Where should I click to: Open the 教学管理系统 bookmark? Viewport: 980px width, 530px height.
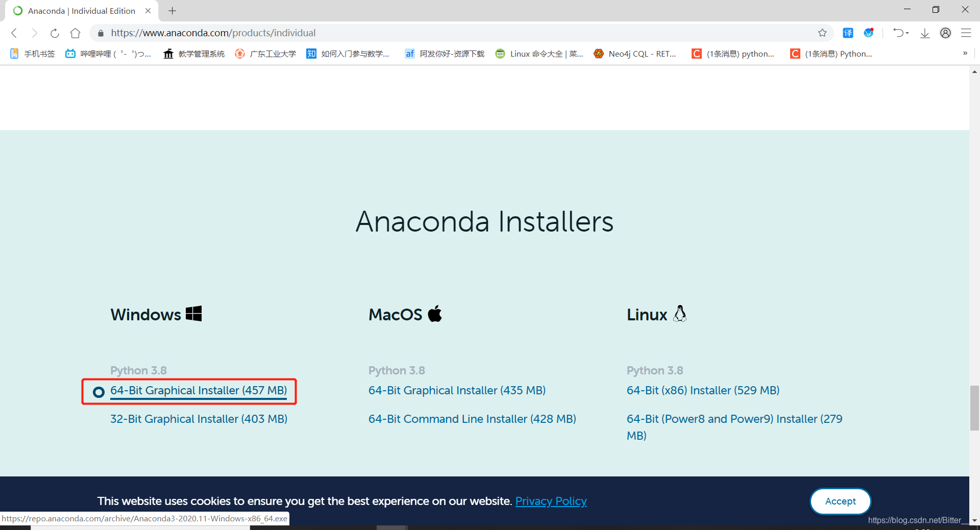[194, 54]
